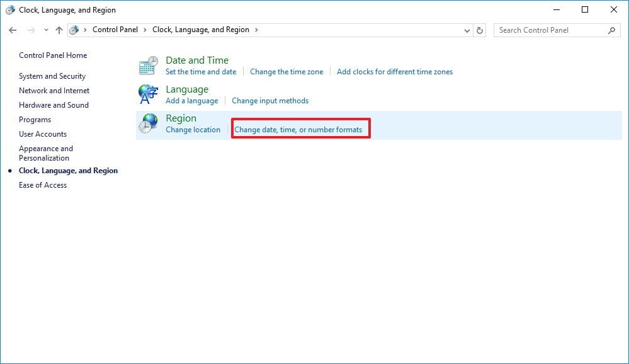Click Set the time and date
The width and height of the screenshot is (629, 364).
(x=201, y=72)
